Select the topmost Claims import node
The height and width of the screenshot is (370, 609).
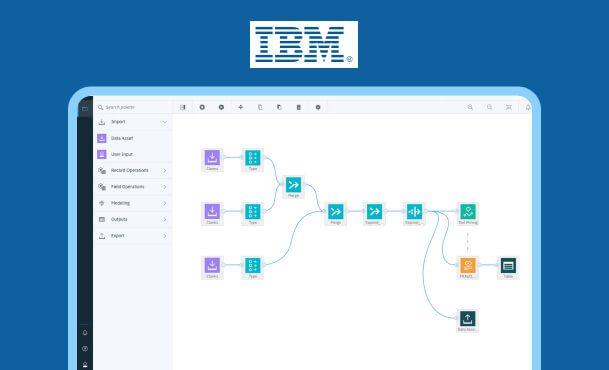pyautogui.click(x=212, y=160)
